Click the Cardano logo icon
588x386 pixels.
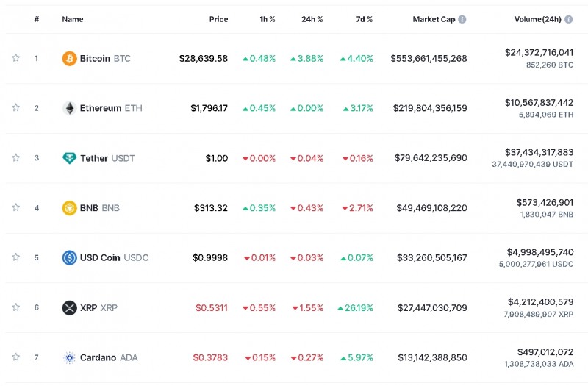pyautogui.click(x=69, y=358)
